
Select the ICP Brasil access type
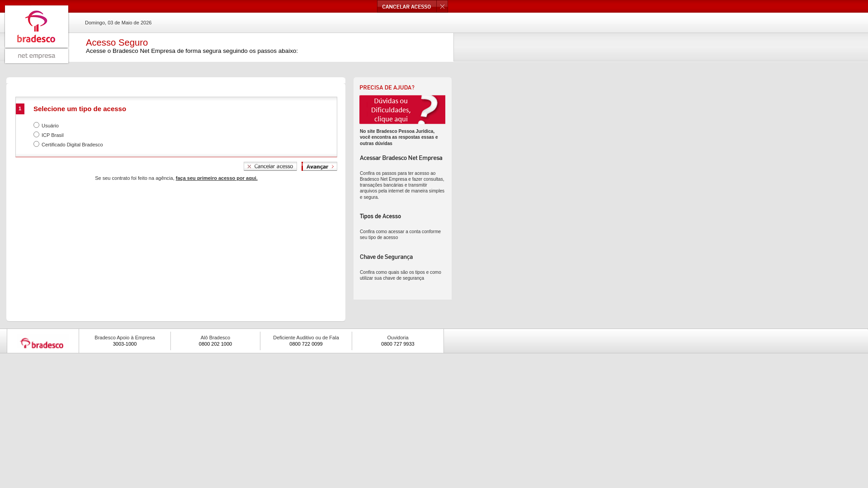click(x=36, y=135)
